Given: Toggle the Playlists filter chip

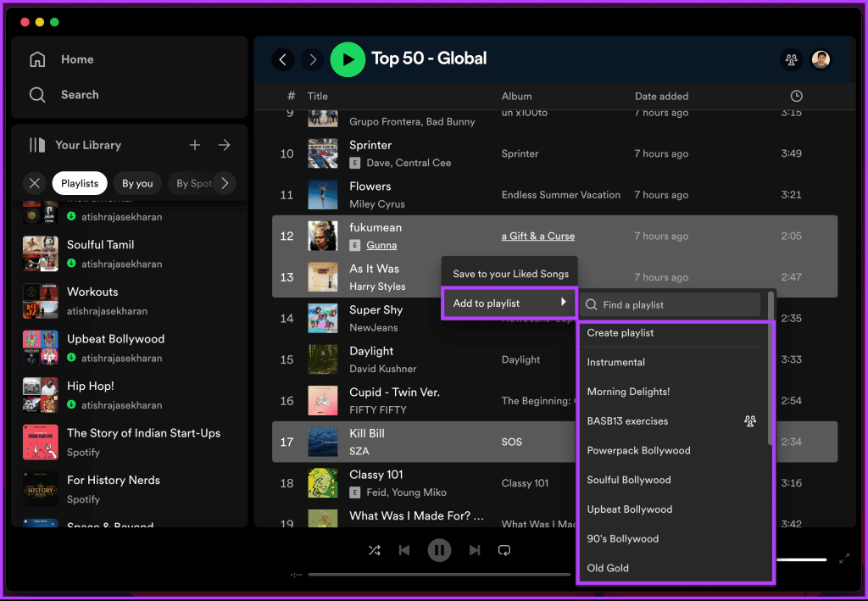Looking at the screenshot, I should tap(79, 183).
